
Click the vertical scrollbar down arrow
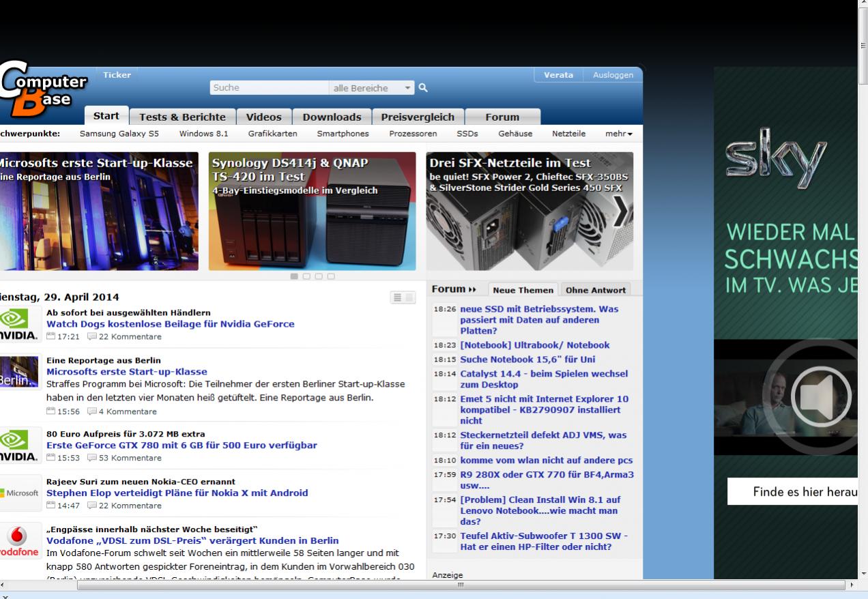point(862,574)
